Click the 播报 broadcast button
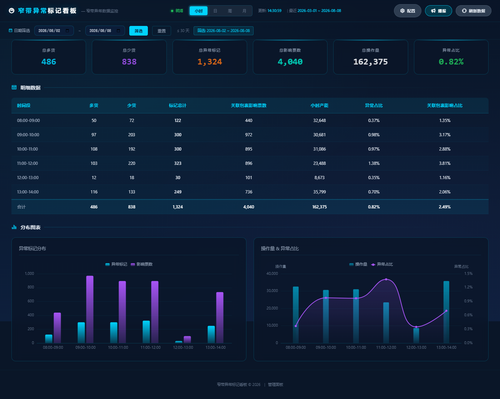The height and width of the screenshot is (399, 500). [438, 11]
